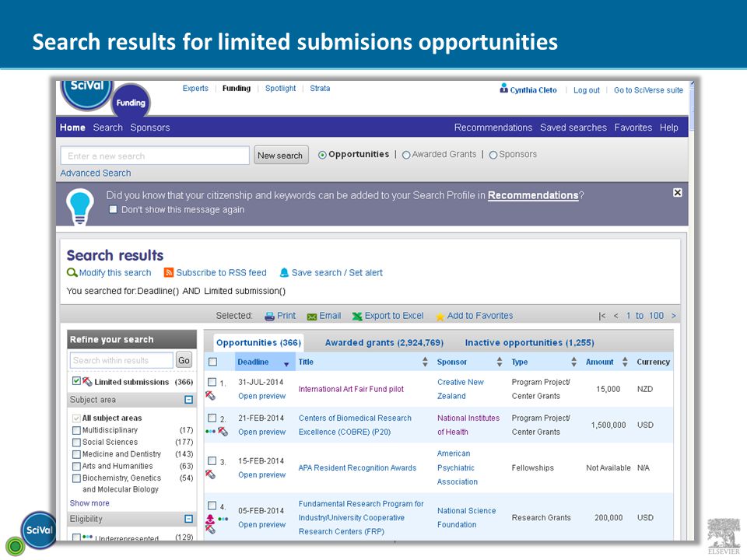Uncheck the Limited submissions filter checkbox
The width and height of the screenshot is (747, 560).
[76, 381]
